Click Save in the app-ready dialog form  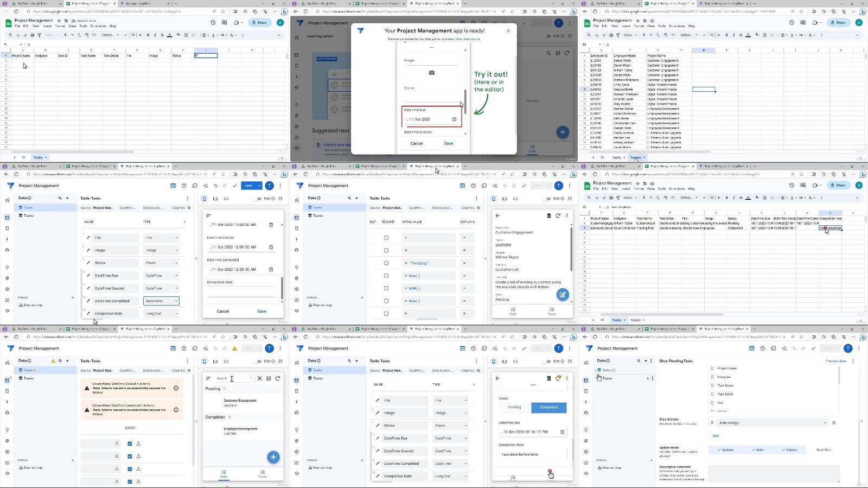[449, 143]
